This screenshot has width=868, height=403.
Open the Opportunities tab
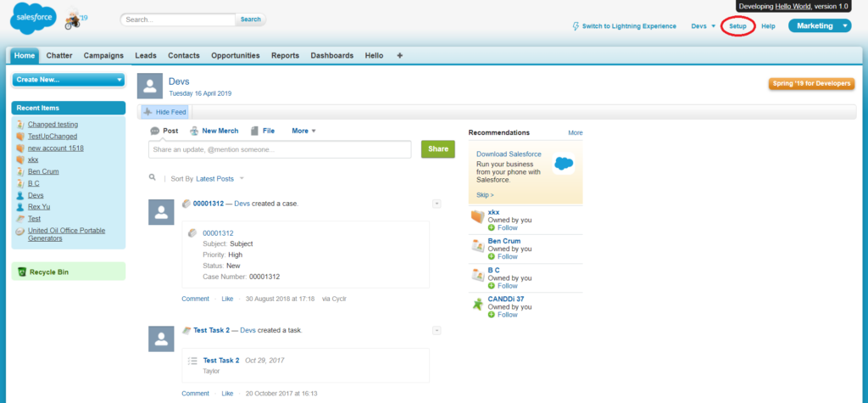[x=236, y=55]
